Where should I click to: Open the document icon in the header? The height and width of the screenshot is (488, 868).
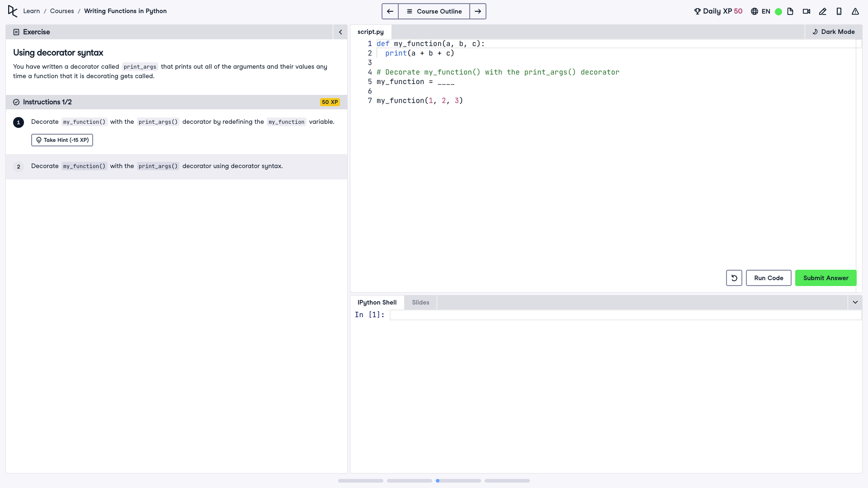coord(790,11)
